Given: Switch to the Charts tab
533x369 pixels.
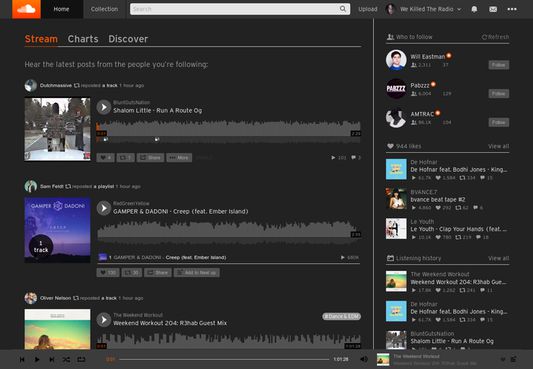Looking at the screenshot, I should [83, 39].
